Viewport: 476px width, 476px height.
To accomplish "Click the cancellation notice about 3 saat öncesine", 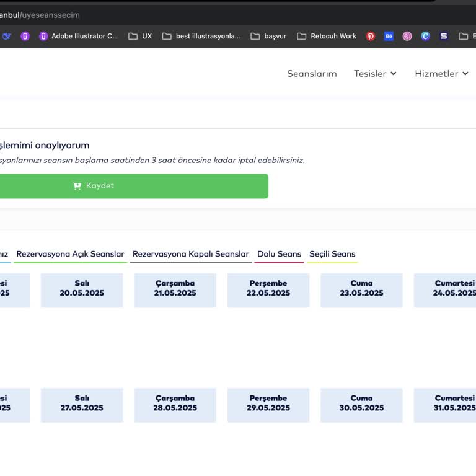I will pyautogui.click(x=152, y=161).
